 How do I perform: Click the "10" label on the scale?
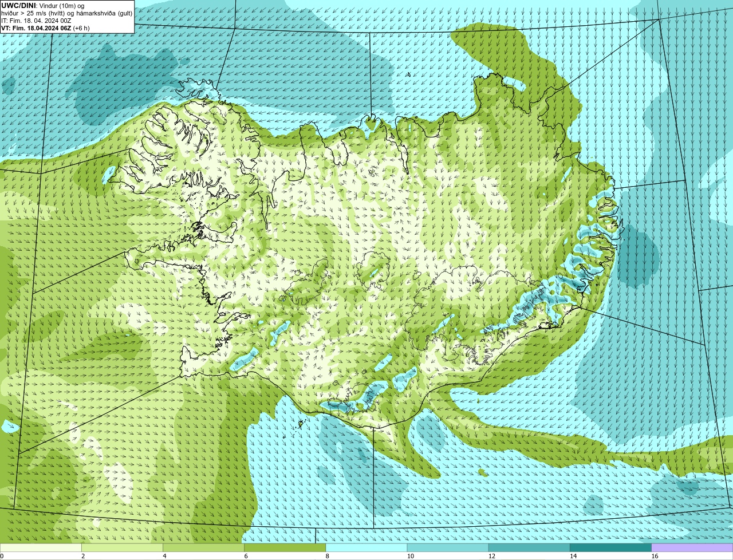[x=410, y=556]
